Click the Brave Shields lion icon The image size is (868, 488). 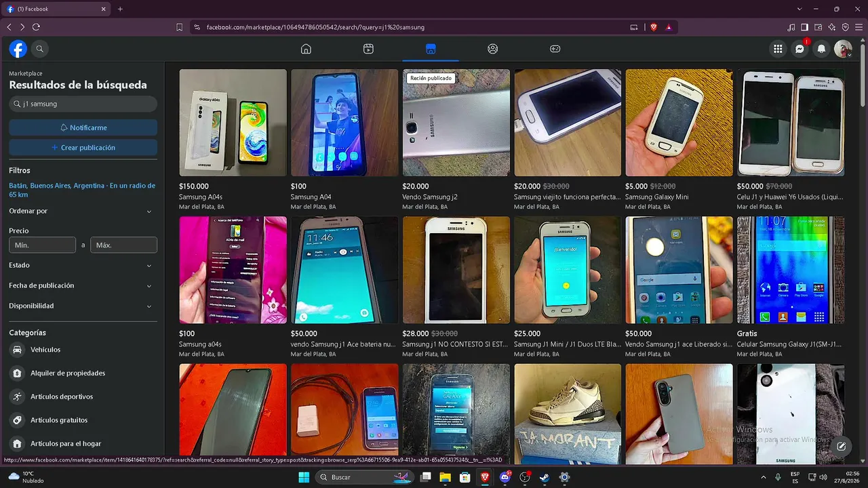(654, 27)
